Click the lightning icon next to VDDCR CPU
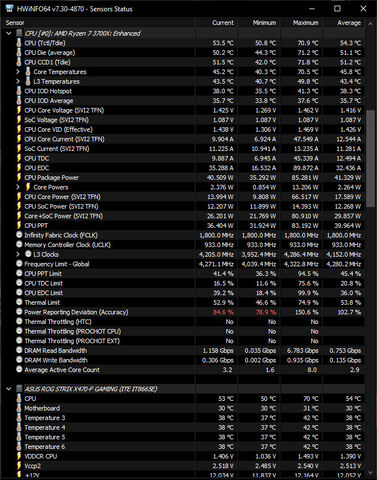The width and height of the screenshot is (377, 480). tap(19, 456)
